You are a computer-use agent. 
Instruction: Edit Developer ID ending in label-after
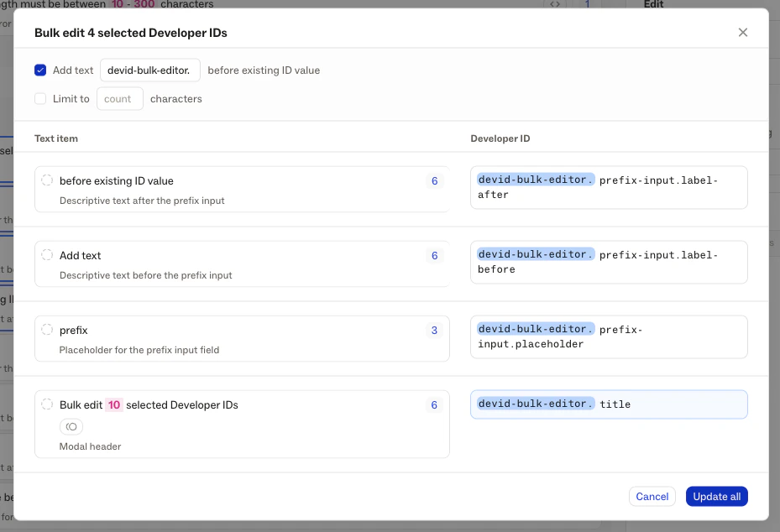coord(609,187)
